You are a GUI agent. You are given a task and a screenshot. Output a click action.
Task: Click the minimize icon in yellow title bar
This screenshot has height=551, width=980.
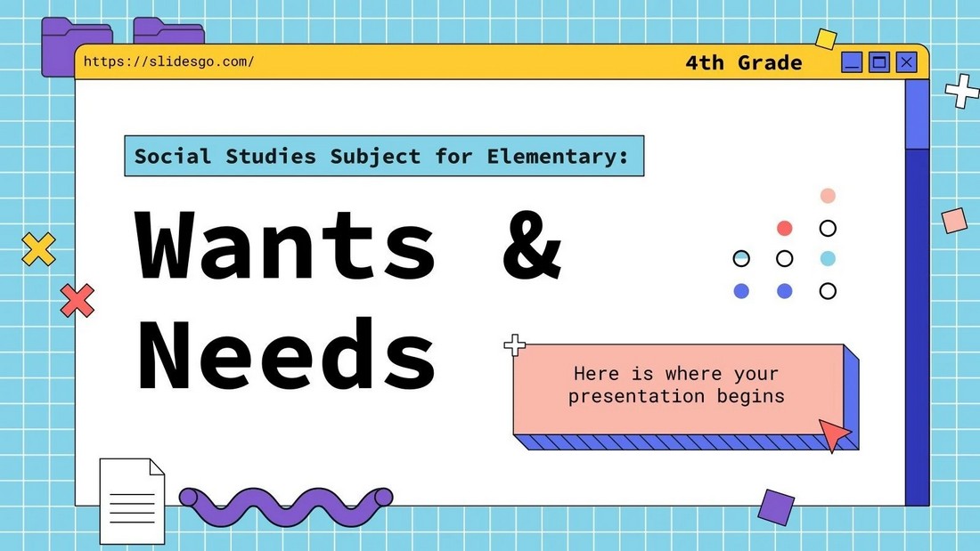point(851,62)
